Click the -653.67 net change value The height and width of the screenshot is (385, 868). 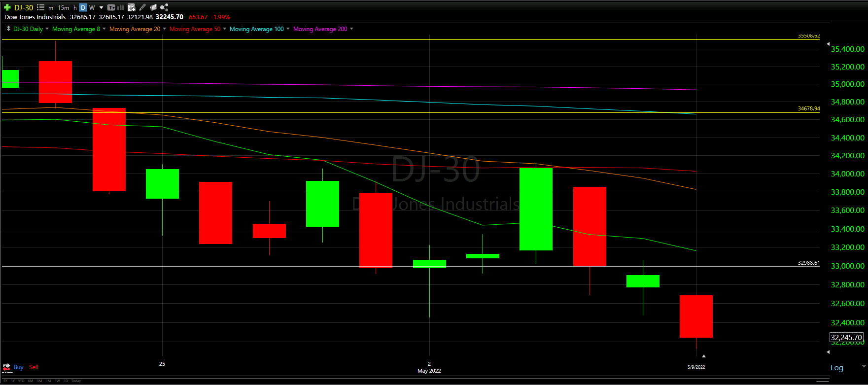197,17
